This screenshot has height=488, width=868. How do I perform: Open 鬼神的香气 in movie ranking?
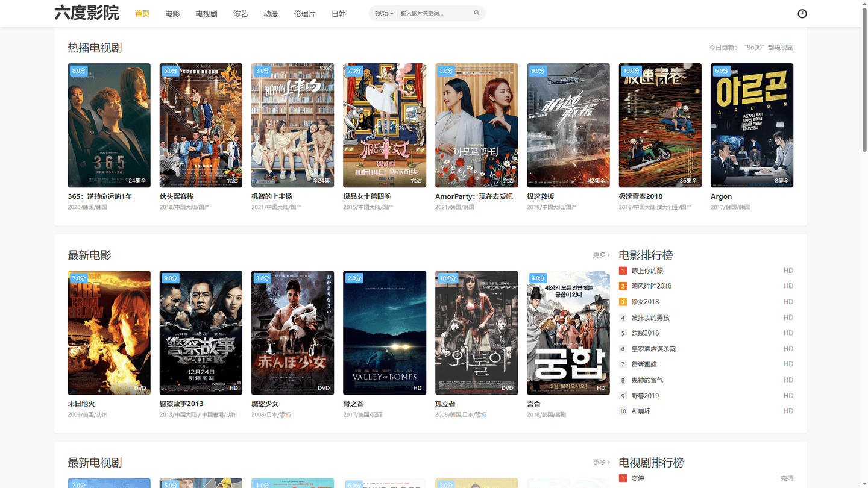pos(647,380)
